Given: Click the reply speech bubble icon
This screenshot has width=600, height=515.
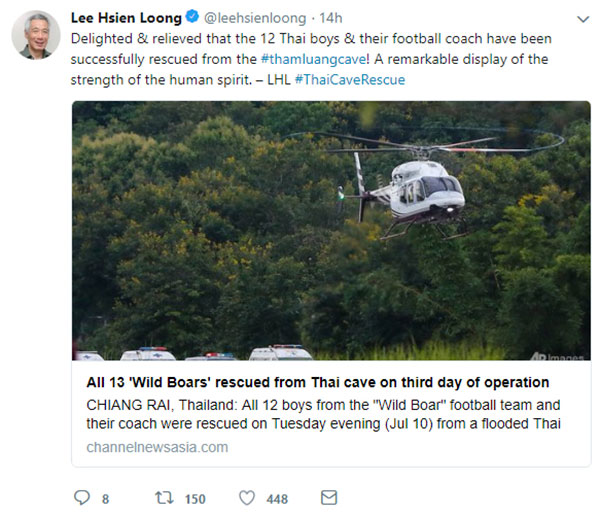Looking at the screenshot, I should (x=82, y=497).
